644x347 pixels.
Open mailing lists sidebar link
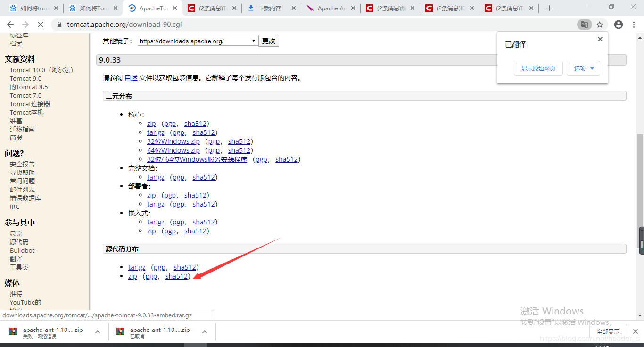pos(22,190)
